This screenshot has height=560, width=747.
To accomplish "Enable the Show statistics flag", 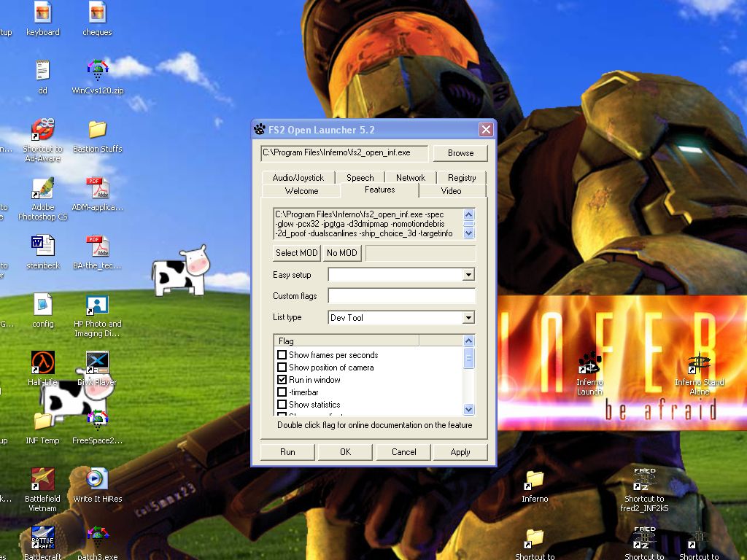I will (x=282, y=404).
